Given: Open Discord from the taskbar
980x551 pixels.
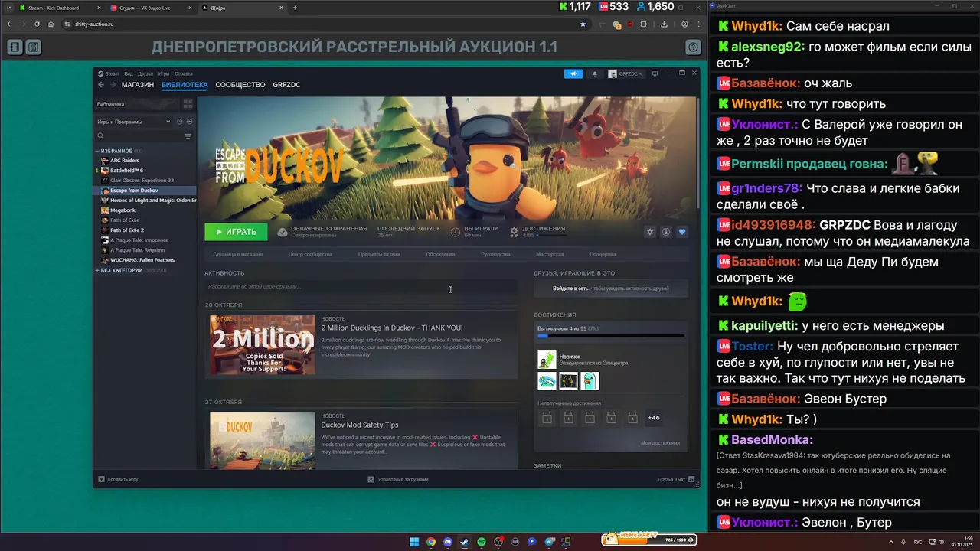Looking at the screenshot, I should [x=448, y=542].
